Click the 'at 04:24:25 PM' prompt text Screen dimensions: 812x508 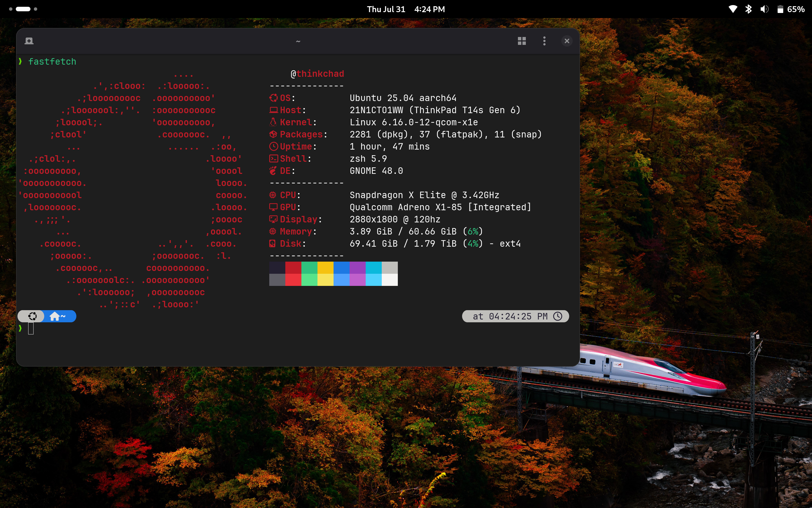click(x=510, y=316)
